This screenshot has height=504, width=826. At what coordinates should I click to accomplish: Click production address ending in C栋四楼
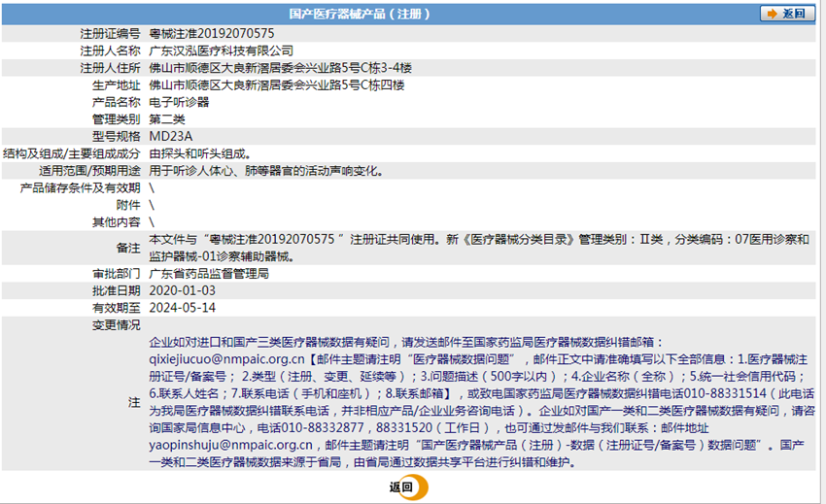[277, 85]
